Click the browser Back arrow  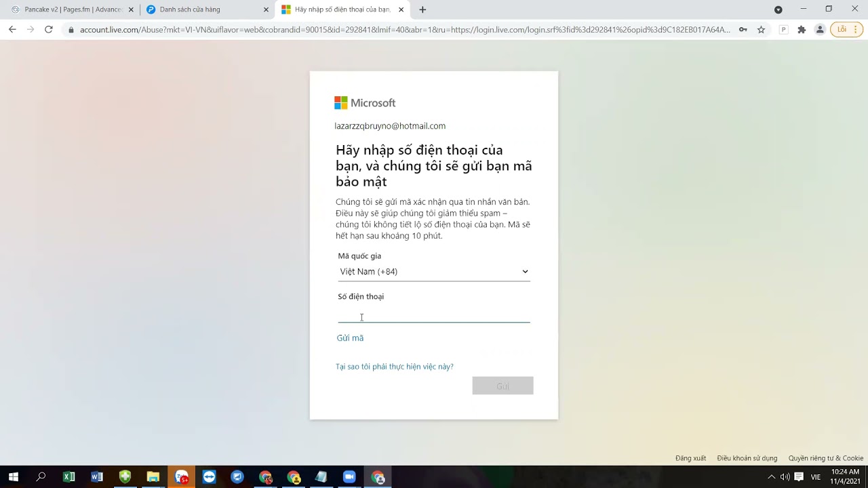[x=12, y=29]
